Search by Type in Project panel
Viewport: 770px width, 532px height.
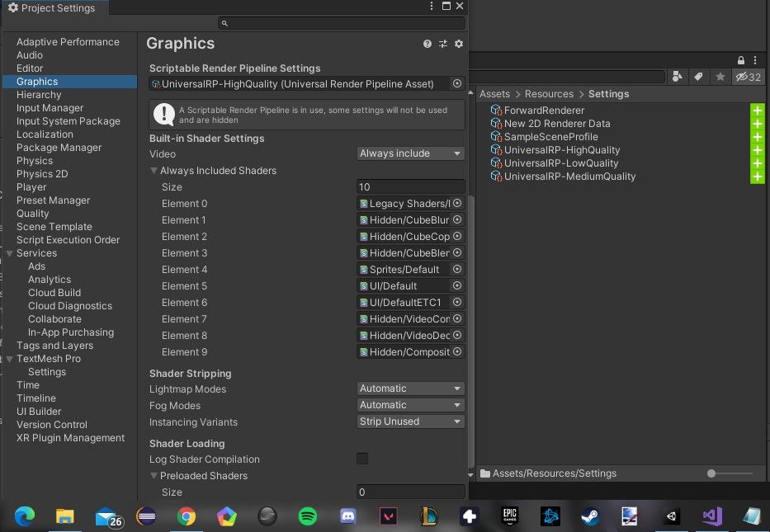point(678,77)
